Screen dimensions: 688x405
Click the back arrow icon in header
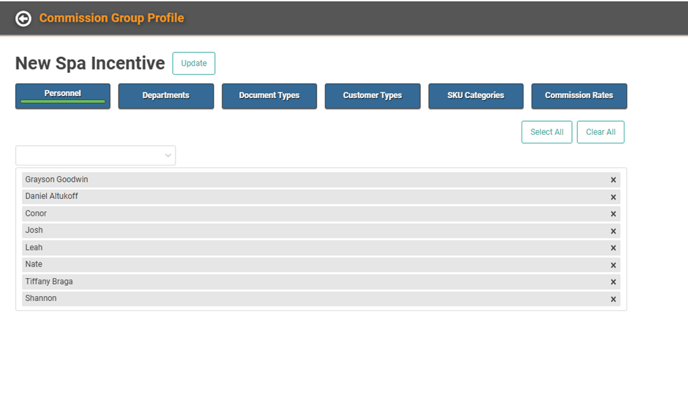coord(23,18)
